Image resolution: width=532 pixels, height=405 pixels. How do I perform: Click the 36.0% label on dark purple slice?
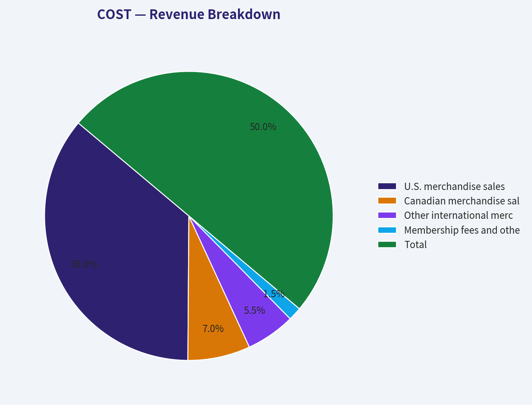[x=84, y=264]
